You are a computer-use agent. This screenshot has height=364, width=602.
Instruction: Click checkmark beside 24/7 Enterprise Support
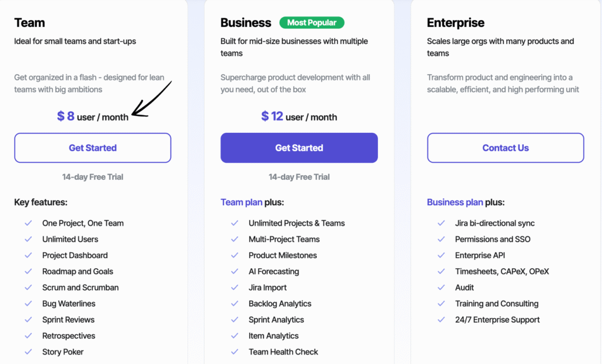pyautogui.click(x=441, y=320)
